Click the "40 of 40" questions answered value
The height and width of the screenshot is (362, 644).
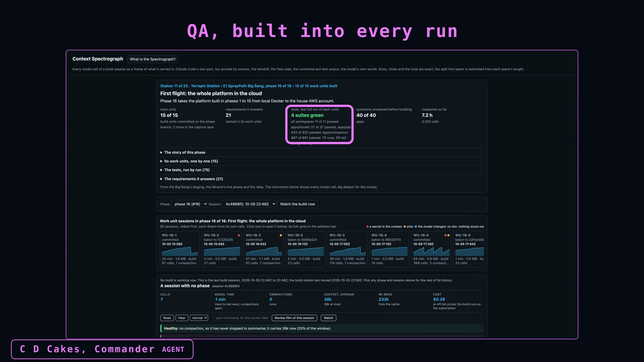[366, 115]
